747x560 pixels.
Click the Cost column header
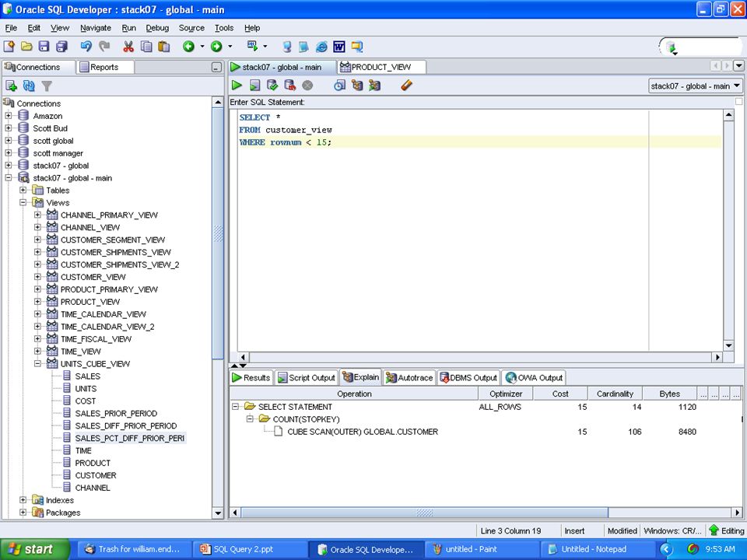[559, 394]
